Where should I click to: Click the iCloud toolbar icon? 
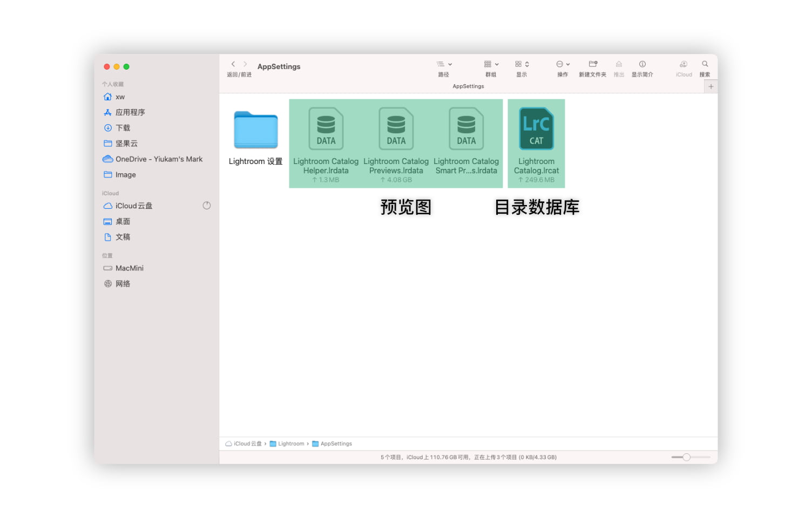click(x=684, y=64)
